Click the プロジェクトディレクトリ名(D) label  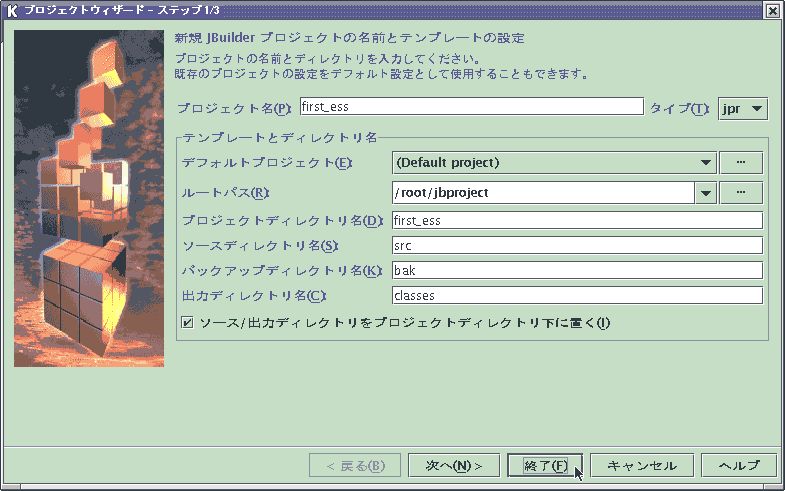pyautogui.click(x=282, y=221)
